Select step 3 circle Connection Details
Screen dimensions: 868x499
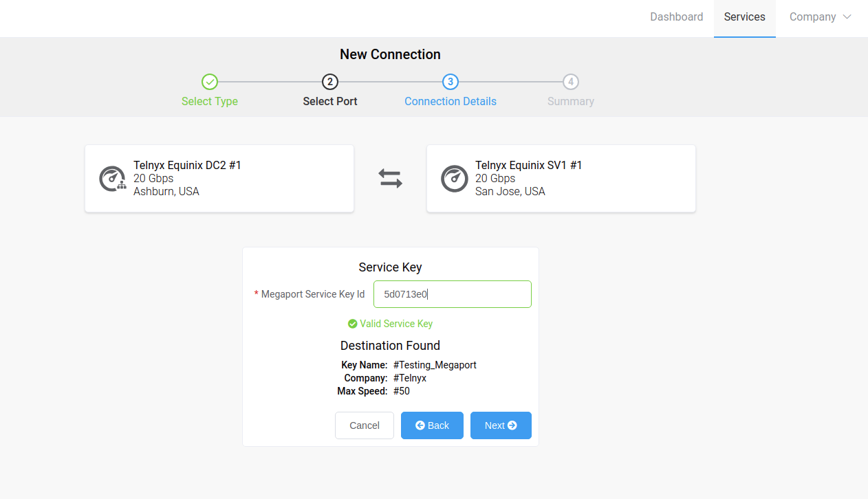pyautogui.click(x=451, y=82)
